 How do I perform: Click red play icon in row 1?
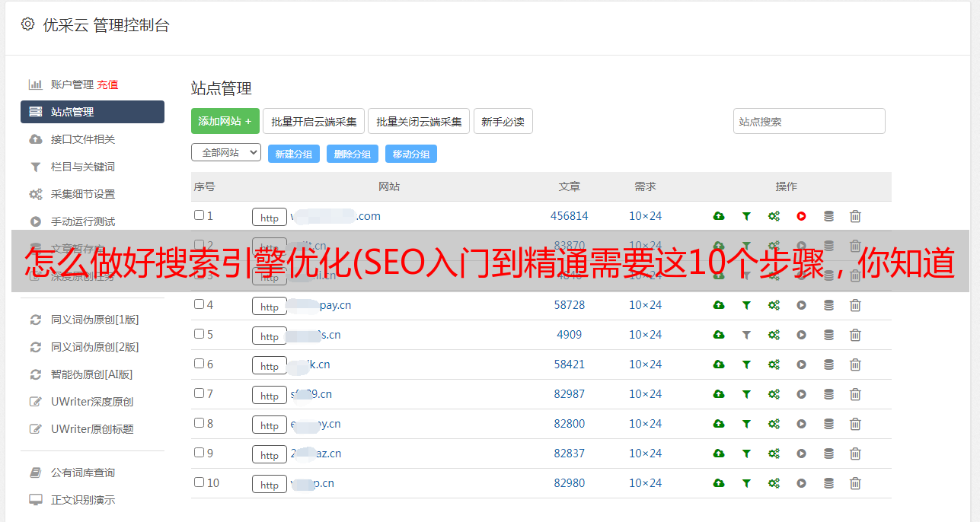click(801, 216)
